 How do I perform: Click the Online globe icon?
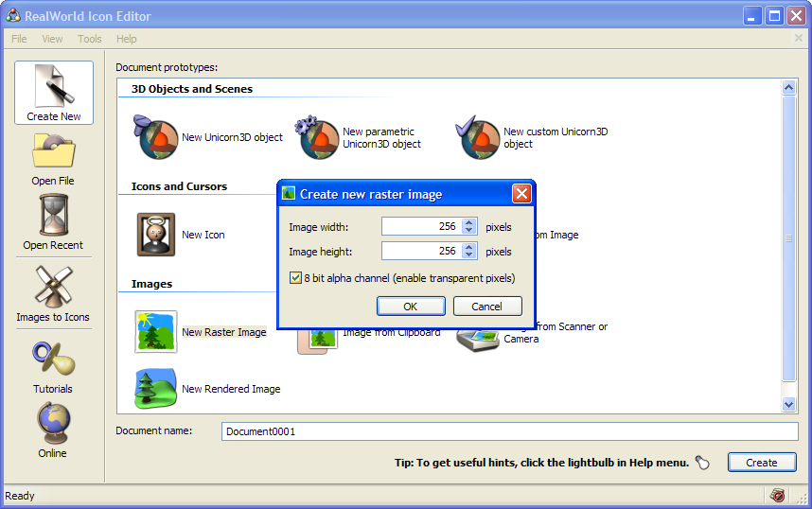tap(53, 424)
